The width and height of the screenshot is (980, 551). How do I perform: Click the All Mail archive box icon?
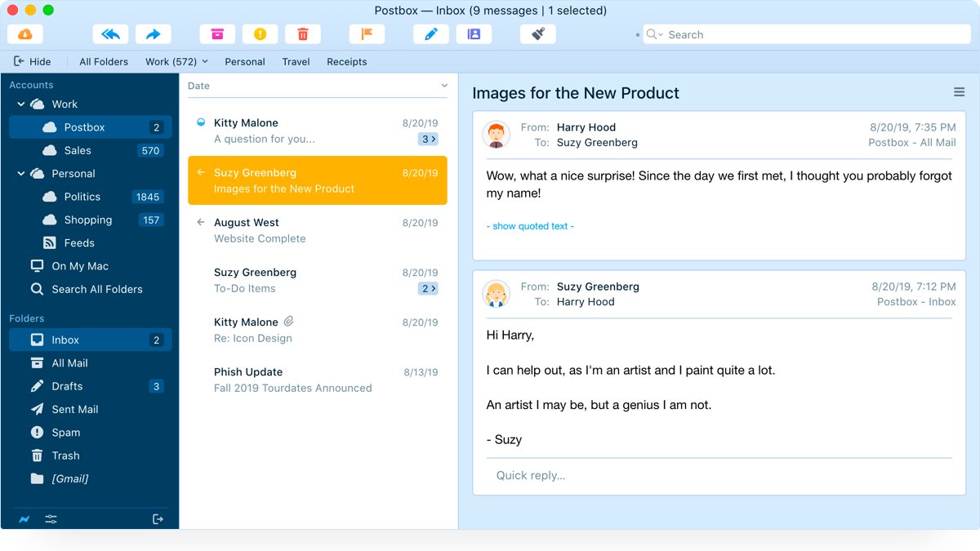click(x=37, y=363)
